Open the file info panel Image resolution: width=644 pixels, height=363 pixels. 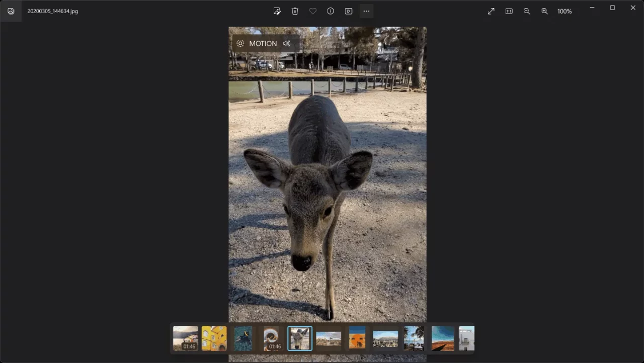tap(331, 11)
